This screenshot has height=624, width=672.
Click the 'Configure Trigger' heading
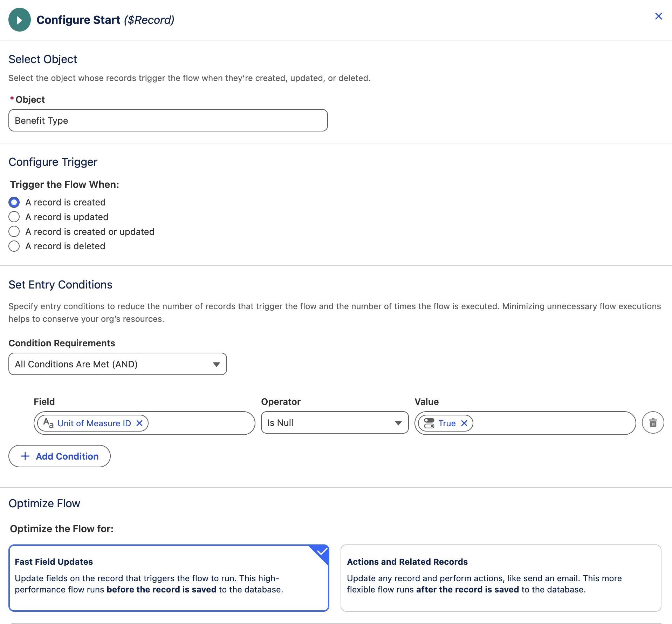click(53, 162)
